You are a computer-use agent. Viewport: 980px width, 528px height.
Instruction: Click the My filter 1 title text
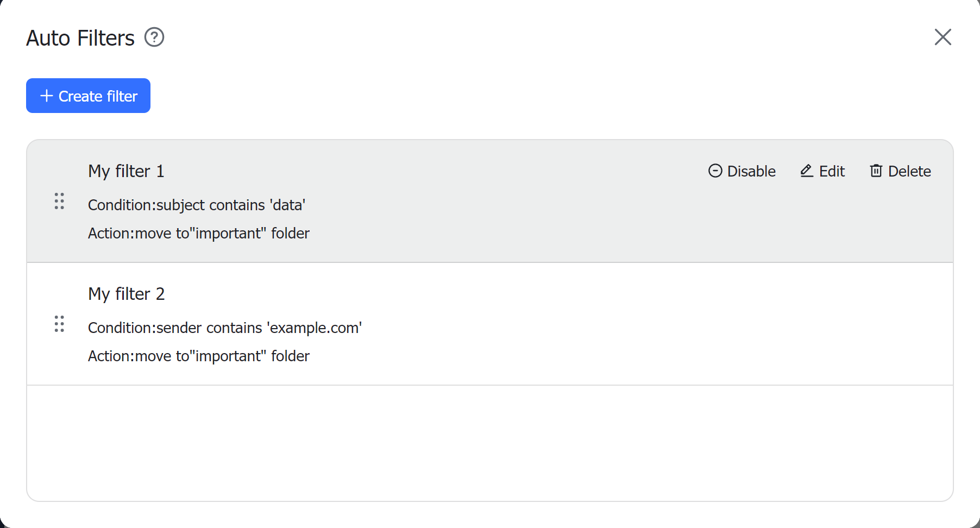[125, 171]
